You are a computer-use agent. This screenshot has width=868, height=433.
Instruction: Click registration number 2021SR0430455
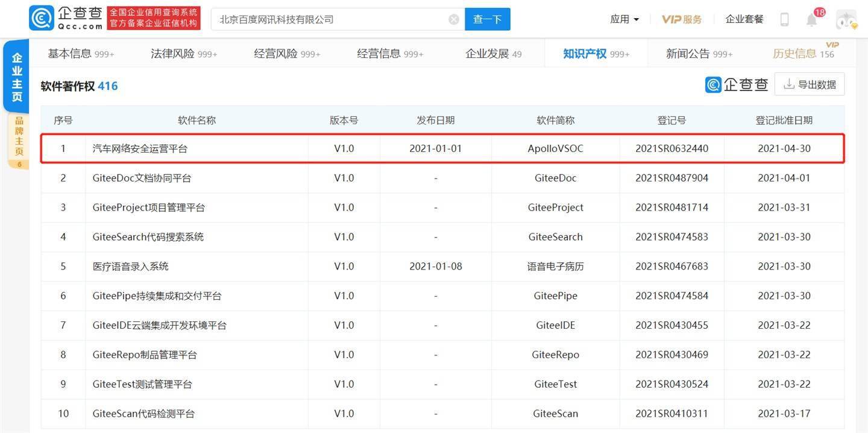click(x=671, y=325)
